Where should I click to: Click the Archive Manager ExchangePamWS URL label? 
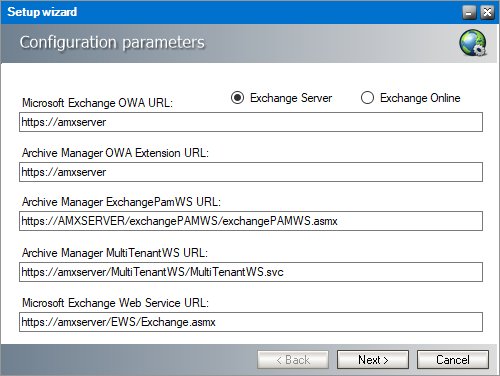pyautogui.click(x=121, y=202)
